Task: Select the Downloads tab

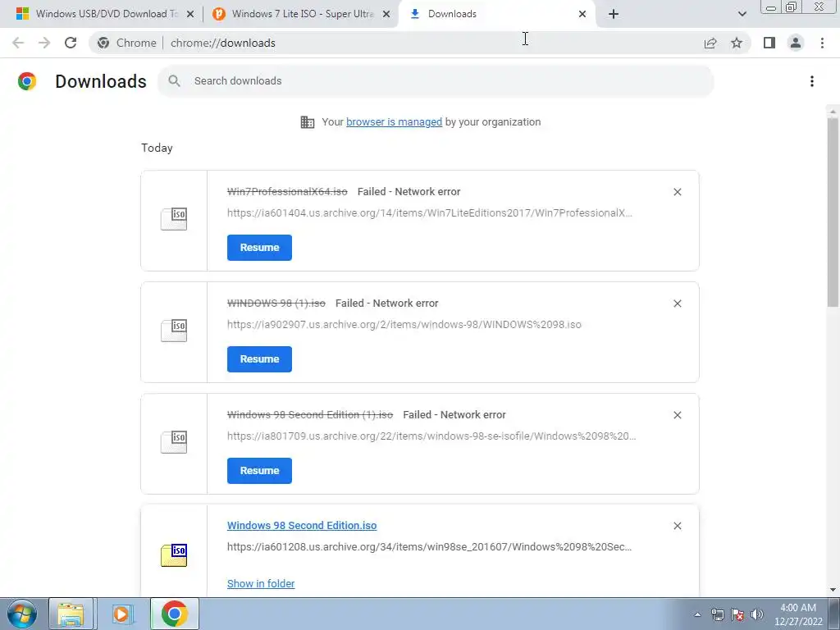Action: pos(496,14)
